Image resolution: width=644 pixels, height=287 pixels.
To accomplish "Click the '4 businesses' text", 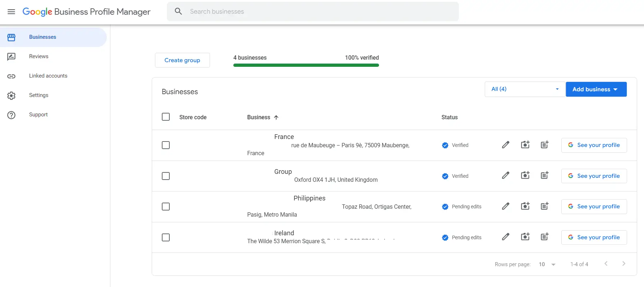I will 250,57.
